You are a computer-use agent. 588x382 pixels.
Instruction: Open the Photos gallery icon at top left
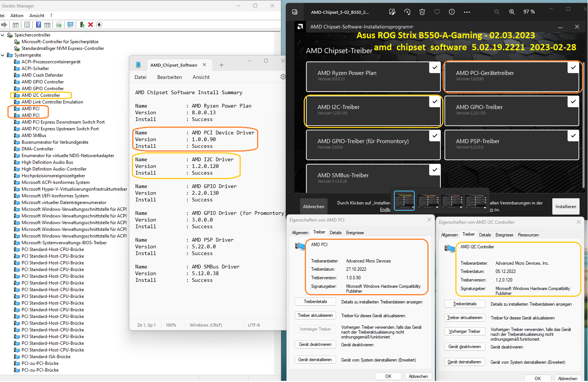[295, 12]
